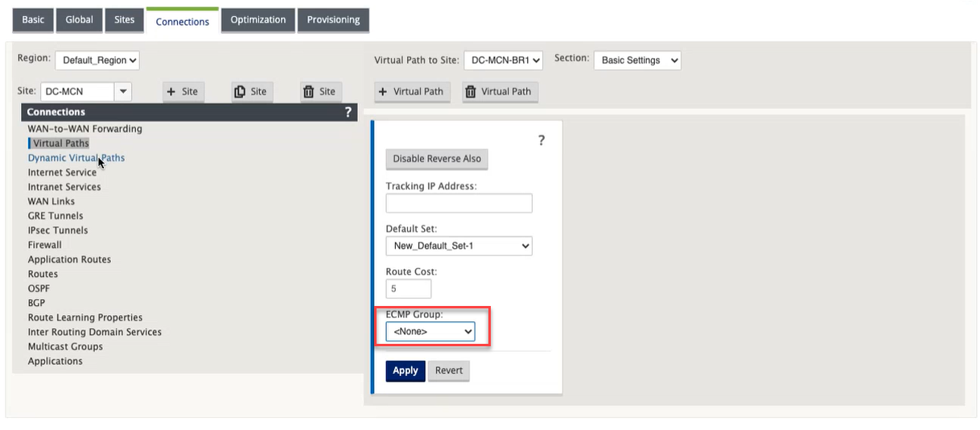Click the Route Cost input field
The height and width of the screenshot is (430, 980).
point(409,288)
